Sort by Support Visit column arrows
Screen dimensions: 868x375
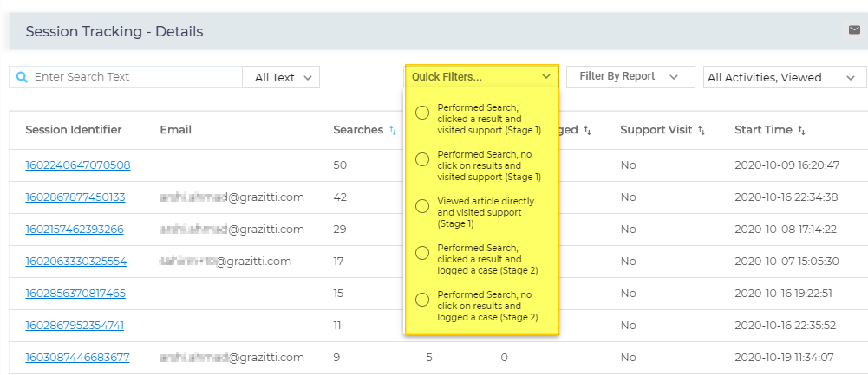701,131
